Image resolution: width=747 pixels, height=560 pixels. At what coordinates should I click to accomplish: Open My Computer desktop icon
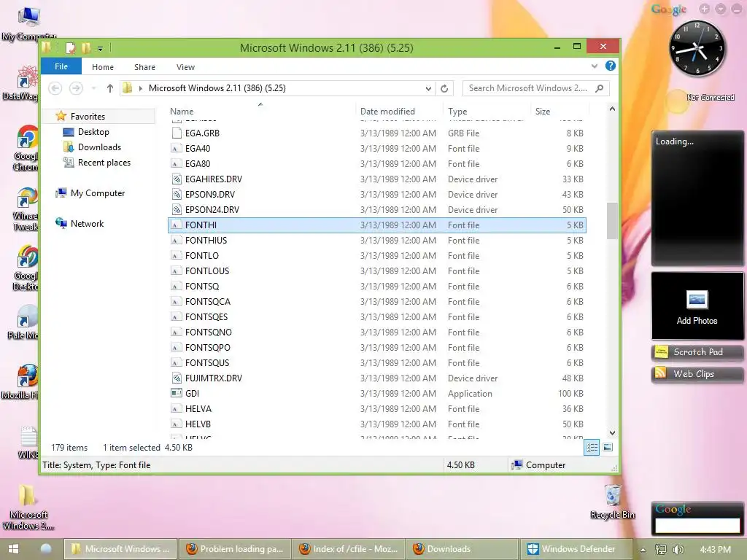pos(28,24)
